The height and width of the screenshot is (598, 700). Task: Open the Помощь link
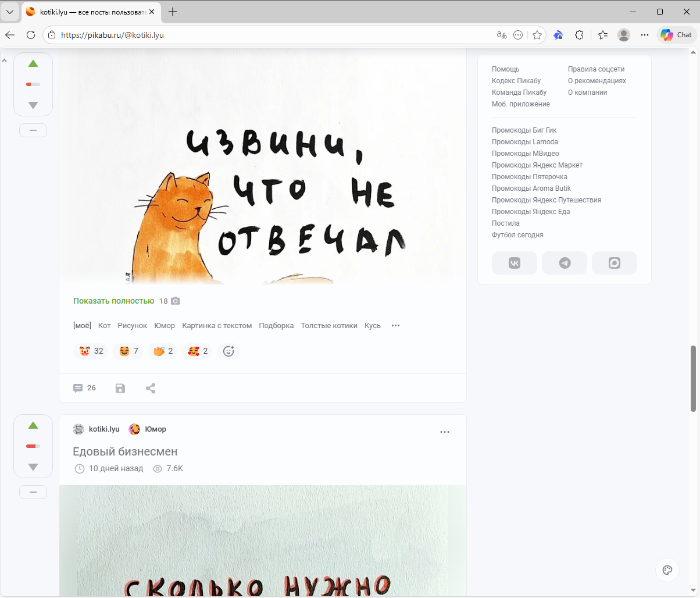(x=506, y=69)
